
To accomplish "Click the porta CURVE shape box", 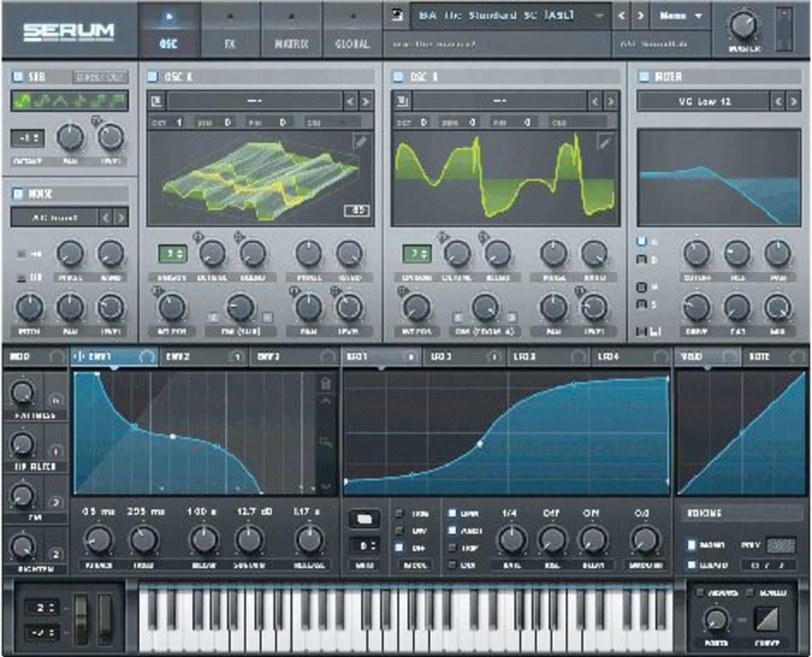I will 767,619.
